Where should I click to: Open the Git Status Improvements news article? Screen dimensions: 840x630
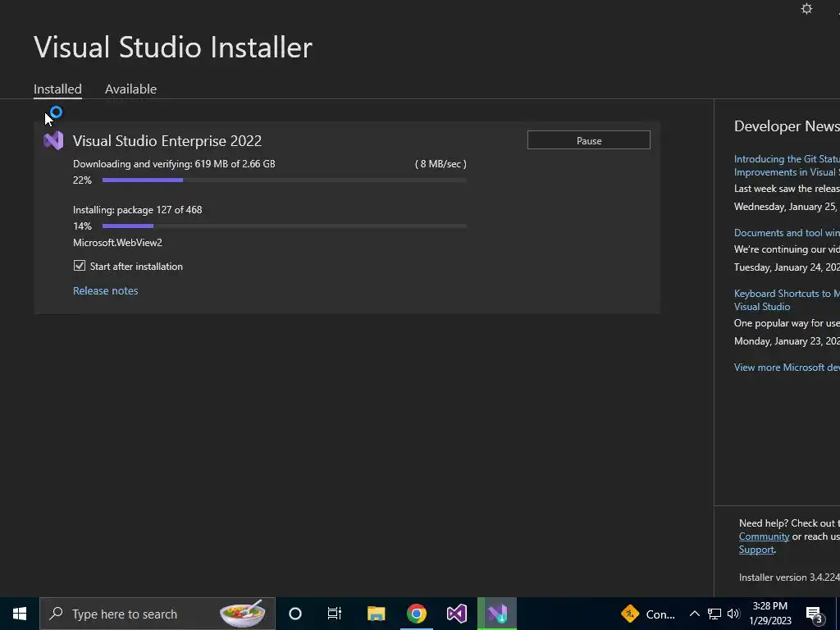pos(787,166)
